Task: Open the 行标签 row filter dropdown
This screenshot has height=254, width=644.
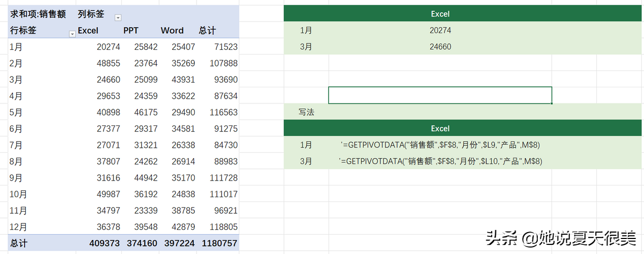Action: click(x=72, y=34)
